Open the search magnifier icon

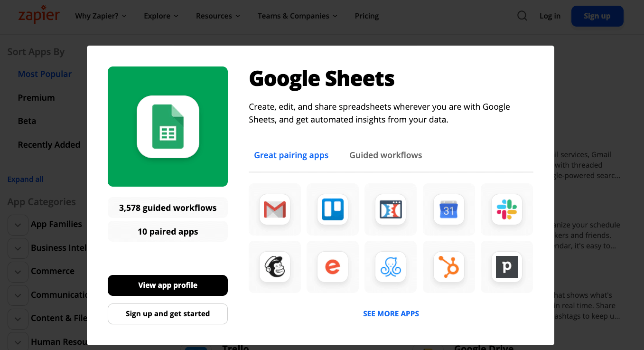pos(522,16)
